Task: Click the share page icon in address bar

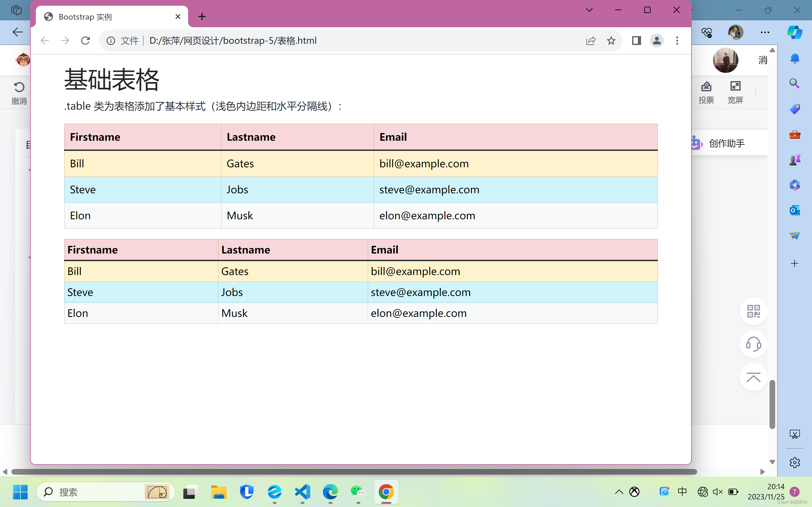Action: pyautogui.click(x=591, y=41)
